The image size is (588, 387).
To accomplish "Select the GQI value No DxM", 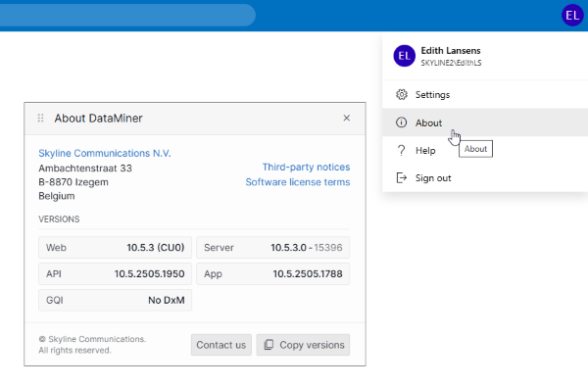I will pyautogui.click(x=167, y=300).
